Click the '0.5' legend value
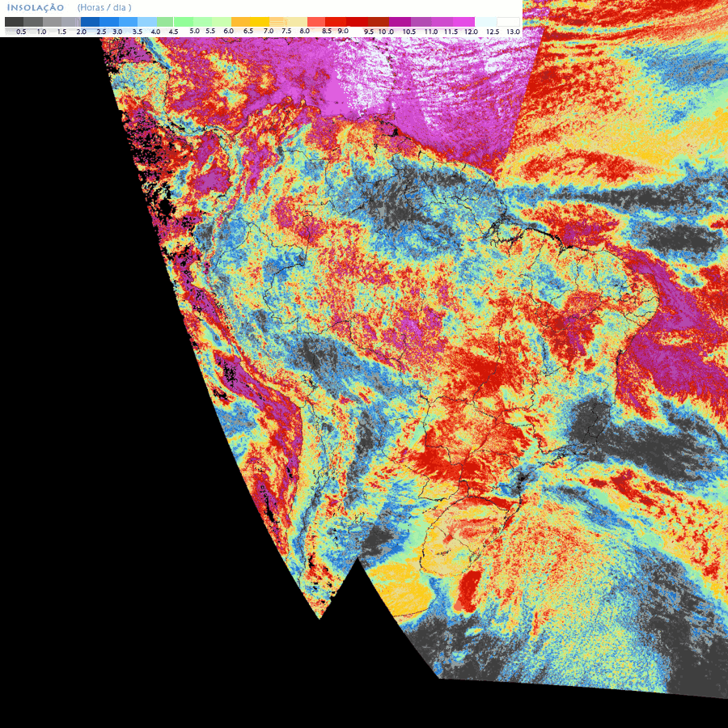This screenshot has width=728, height=728. tap(21, 32)
